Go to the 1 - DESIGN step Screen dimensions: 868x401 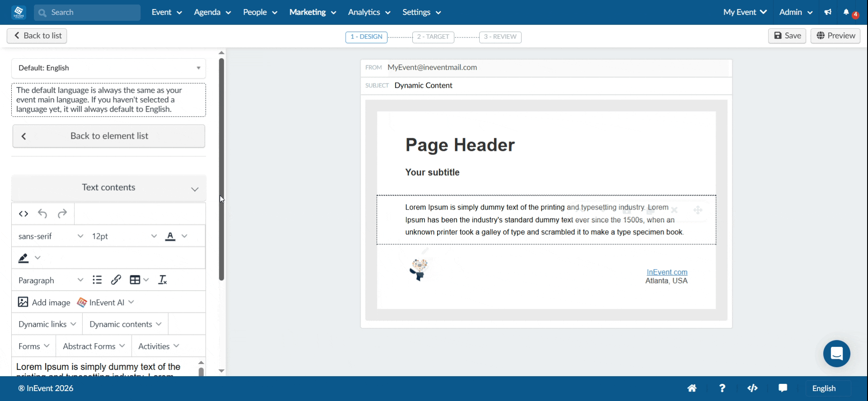[366, 37]
